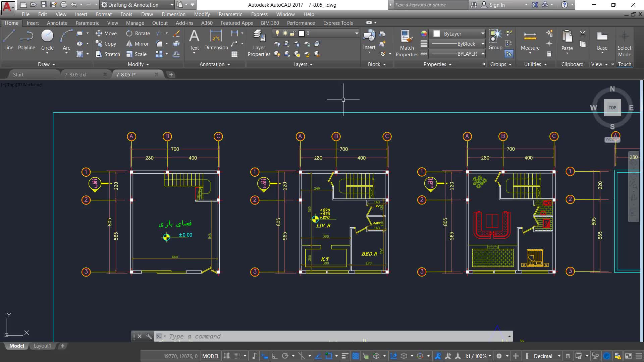Open the layer 0 dropdown list

[356, 34]
